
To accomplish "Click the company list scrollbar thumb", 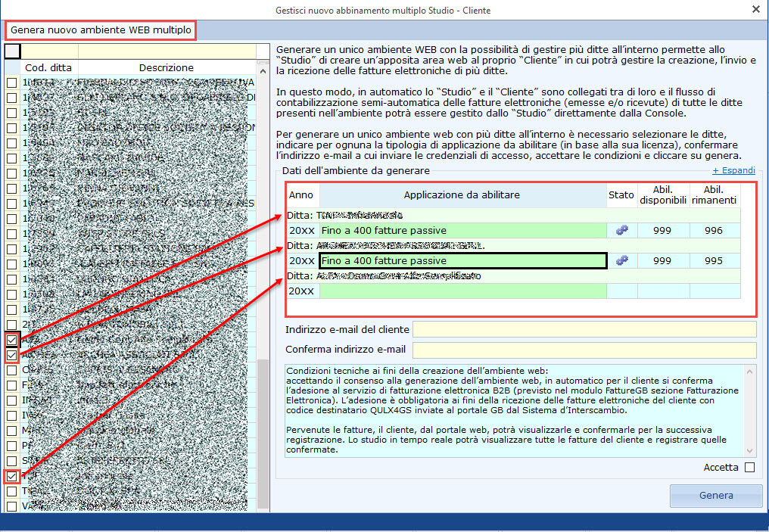I will click(x=263, y=434).
